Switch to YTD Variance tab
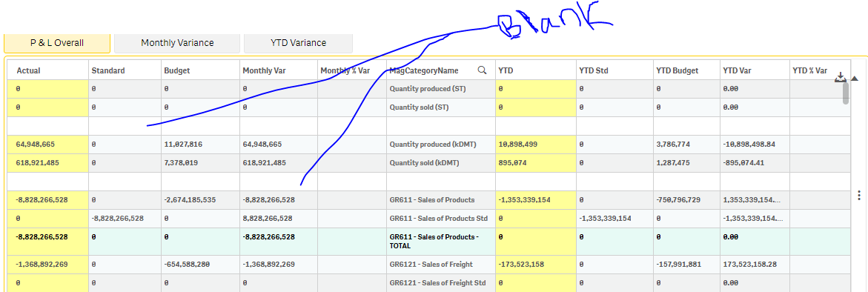Screen dimensions: 868x292 click(299, 42)
